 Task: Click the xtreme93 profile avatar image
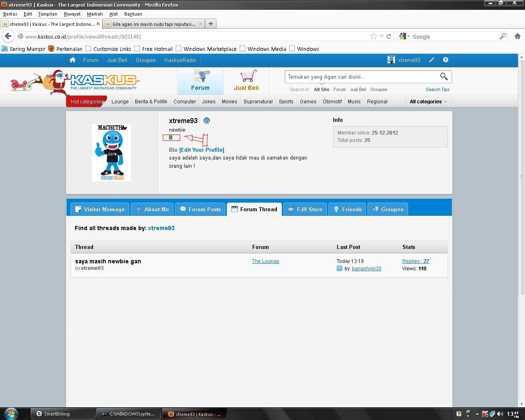(111, 152)
